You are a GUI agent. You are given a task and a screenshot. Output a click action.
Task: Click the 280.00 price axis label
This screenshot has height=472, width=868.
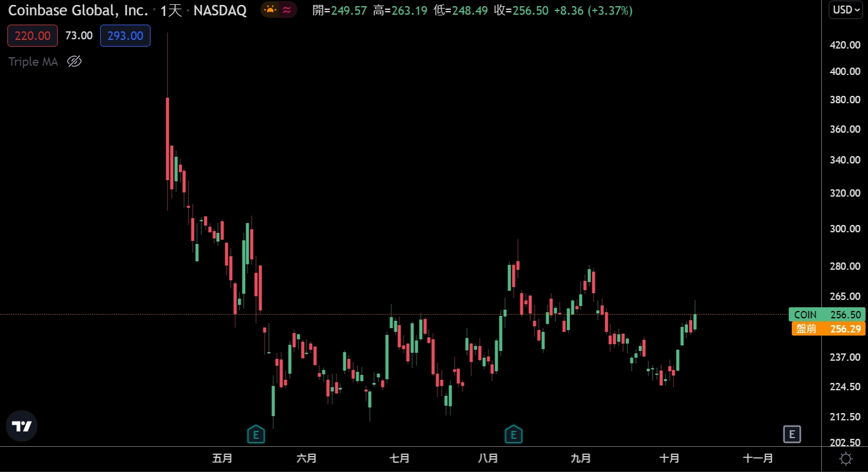pyautogui.click(x=845, y=266)
